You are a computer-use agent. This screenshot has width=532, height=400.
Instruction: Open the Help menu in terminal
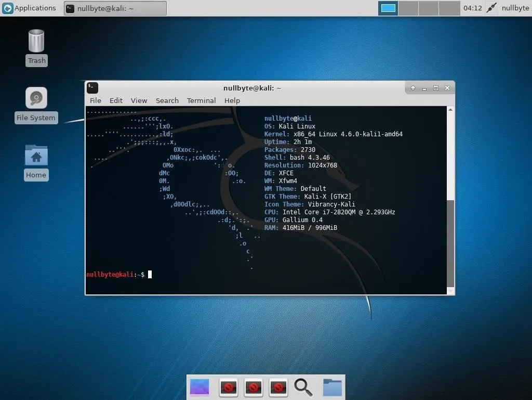point(232,100)
